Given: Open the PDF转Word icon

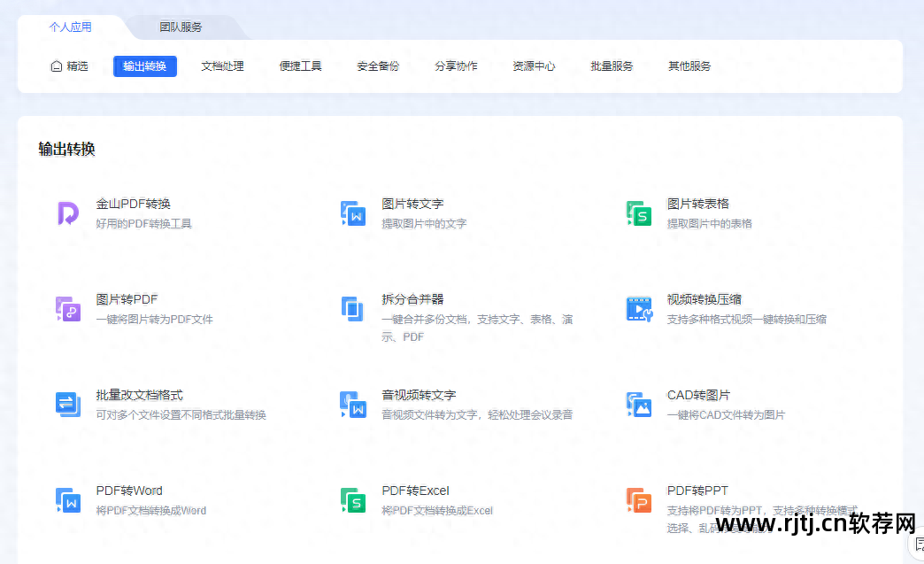Looking at the screenshot, I should pyautogui.click(x=68, y=499).
